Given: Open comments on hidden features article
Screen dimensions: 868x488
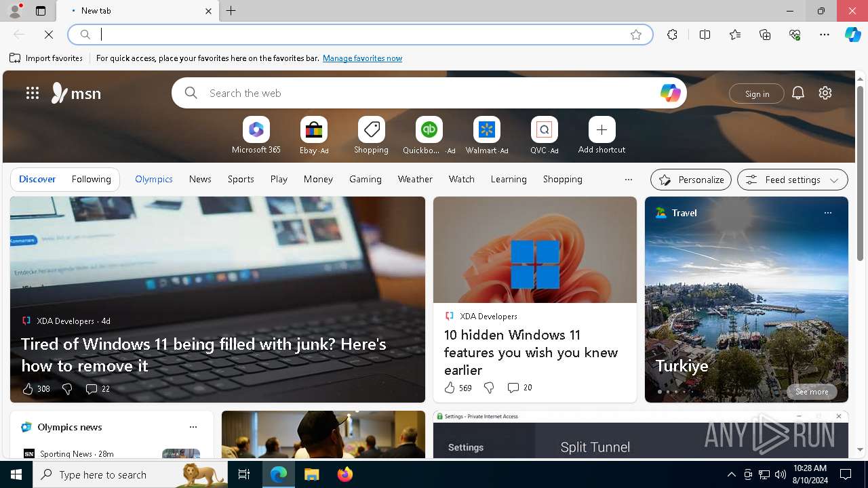Looking at the screenshot, I should 519,388.
